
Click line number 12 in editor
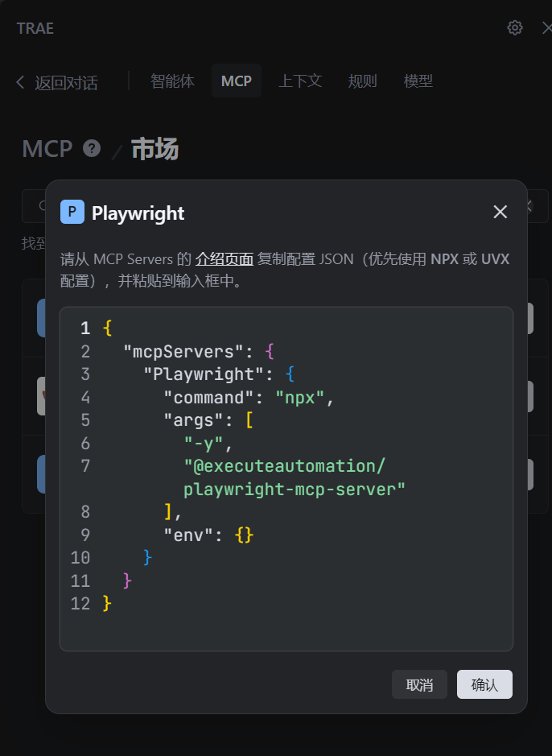point(80,604)
